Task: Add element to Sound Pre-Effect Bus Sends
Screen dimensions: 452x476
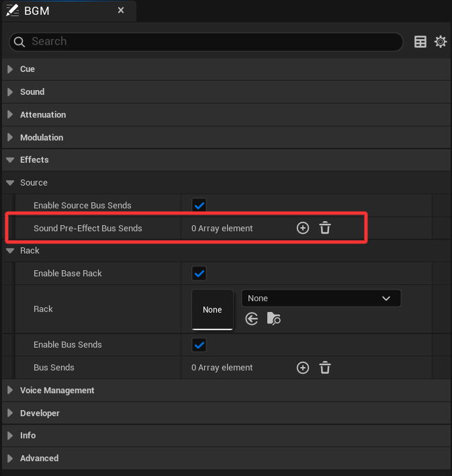Action: click(303, 228)
